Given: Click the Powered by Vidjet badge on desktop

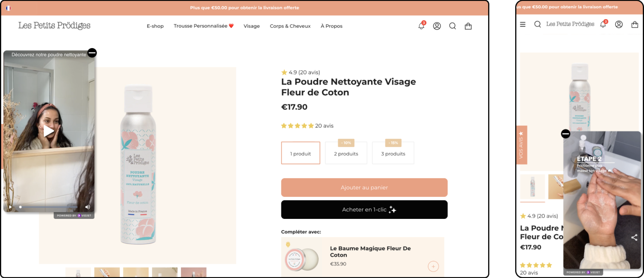Looking at the screenshot, I should pyautogui.click(x=74, y=215).
